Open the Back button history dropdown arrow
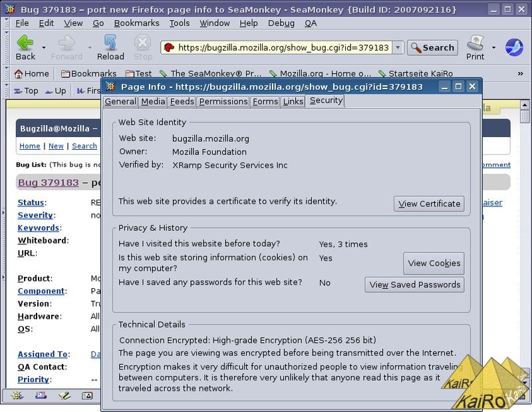532x412 pixels. (x=44, y=47)
